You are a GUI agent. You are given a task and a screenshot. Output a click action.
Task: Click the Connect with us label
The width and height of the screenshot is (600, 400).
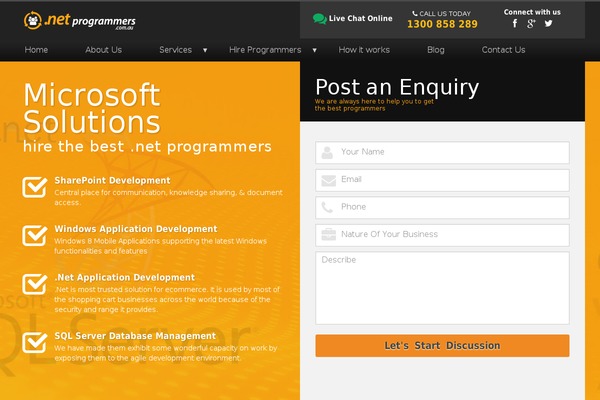point(532,12)
